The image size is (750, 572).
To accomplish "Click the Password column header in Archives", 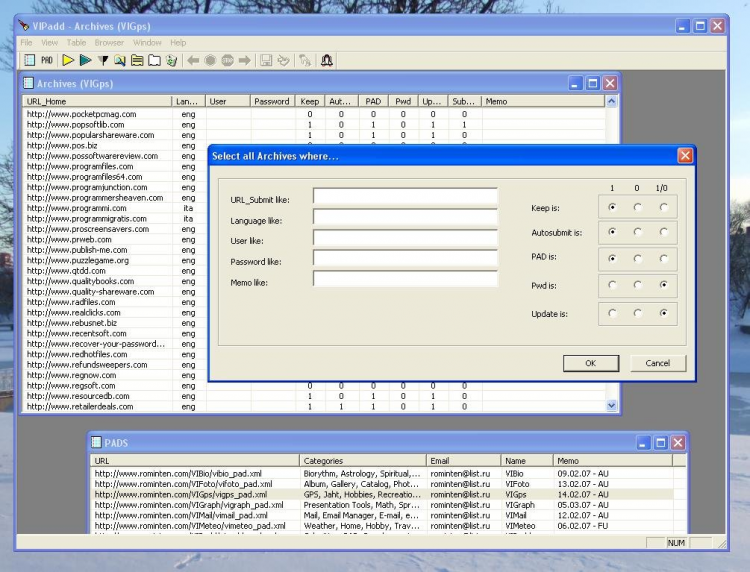I will click(273, 101).
